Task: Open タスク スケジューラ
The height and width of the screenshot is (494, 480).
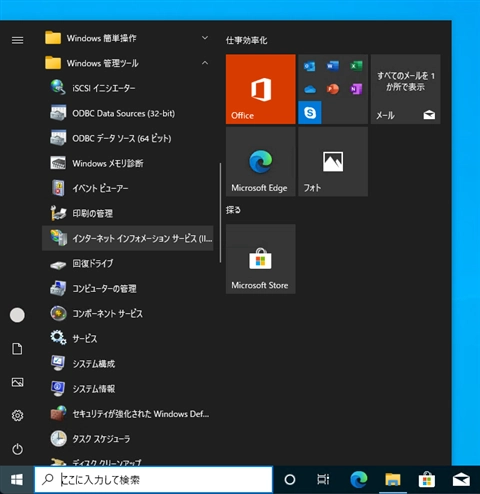Action: (128, 439)
